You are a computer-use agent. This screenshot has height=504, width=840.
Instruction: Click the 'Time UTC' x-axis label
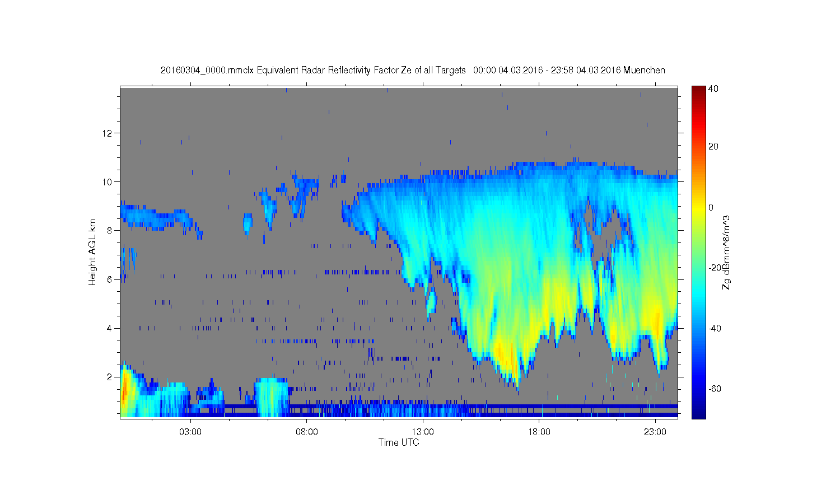coord(399,442)
